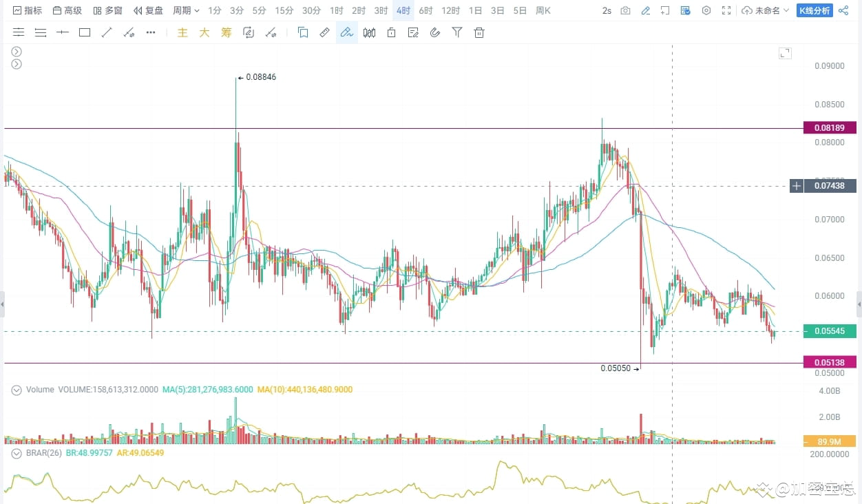Select the rectangle drawing tool
Screen dimensions: 862x504
point(84,32)
